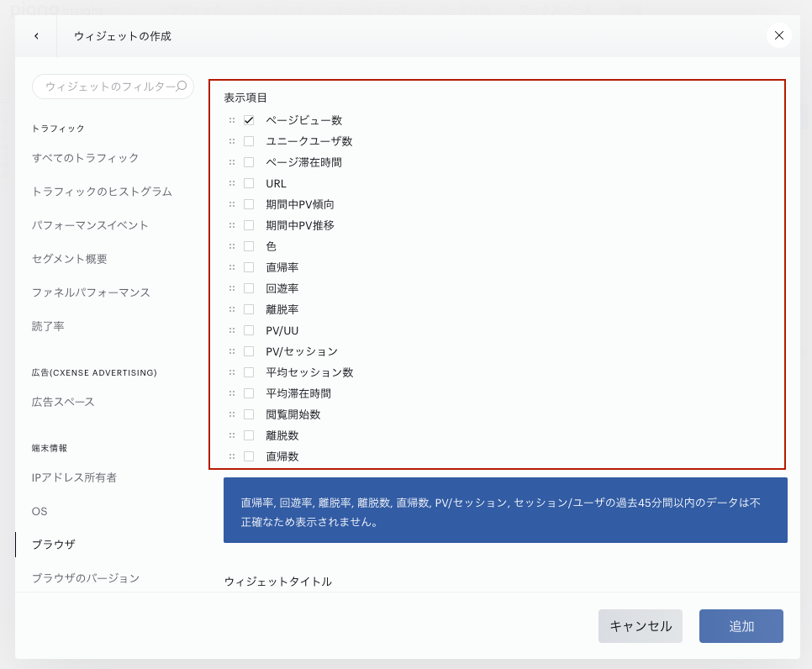Choose ブラウザのバージョン widget
This screenshot has width=812, height=669.
pos(86,578)
